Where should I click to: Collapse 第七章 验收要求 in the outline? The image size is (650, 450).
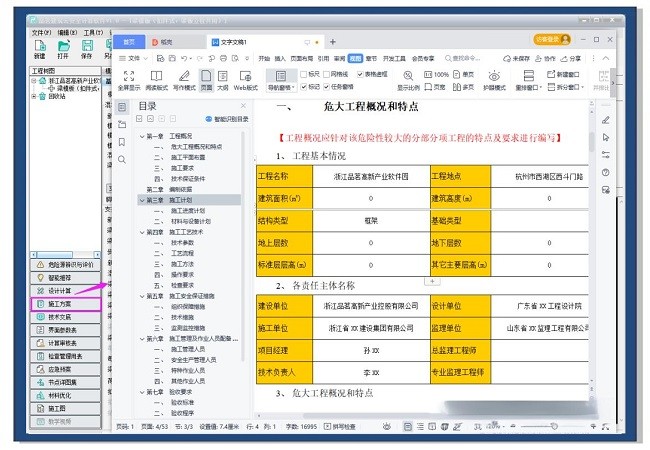pos(142,392)
